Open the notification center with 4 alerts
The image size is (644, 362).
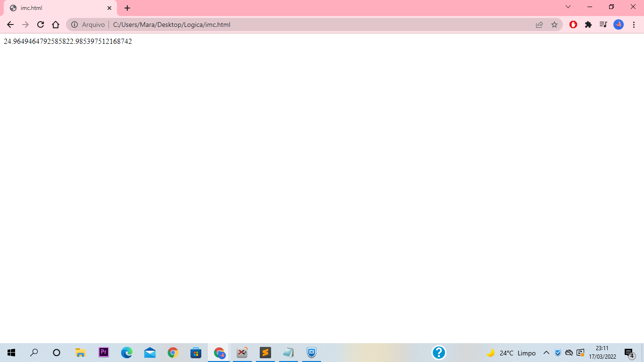point(629,353)
